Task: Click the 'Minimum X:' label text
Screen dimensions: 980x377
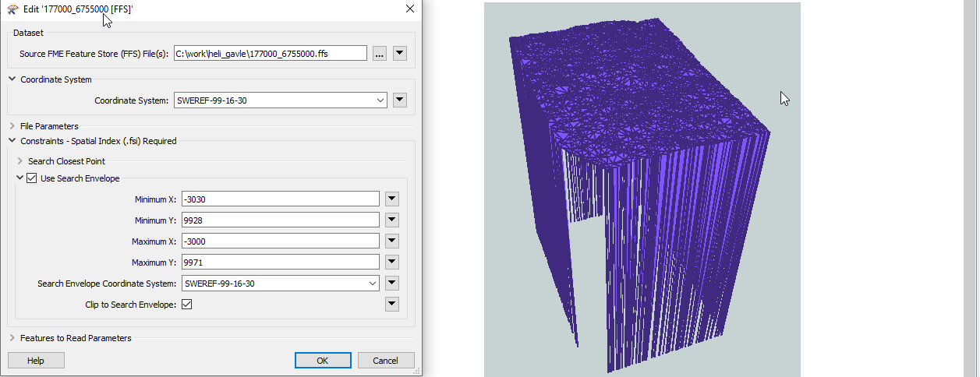Action: click(x=156, y=199)
